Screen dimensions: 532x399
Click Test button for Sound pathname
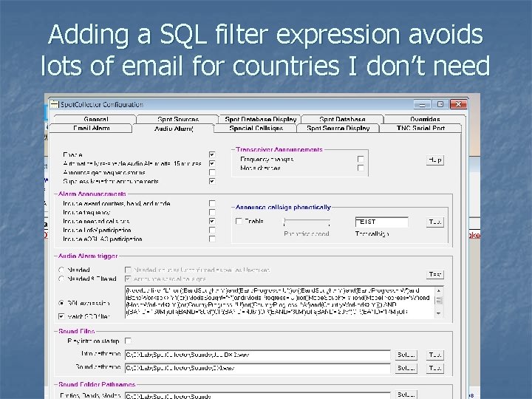pyautogui.click(x=435, y=368)
